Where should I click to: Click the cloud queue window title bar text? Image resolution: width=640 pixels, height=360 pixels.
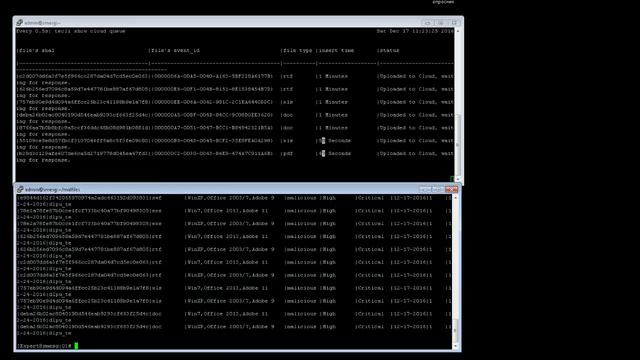coord(42,23)
